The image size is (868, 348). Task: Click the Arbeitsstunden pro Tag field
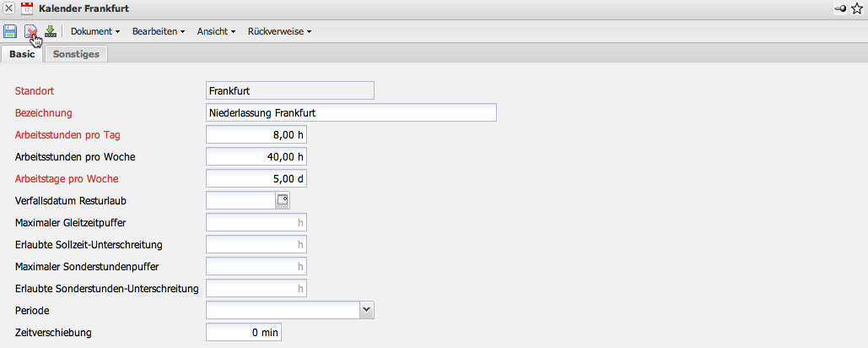(256, 134)
